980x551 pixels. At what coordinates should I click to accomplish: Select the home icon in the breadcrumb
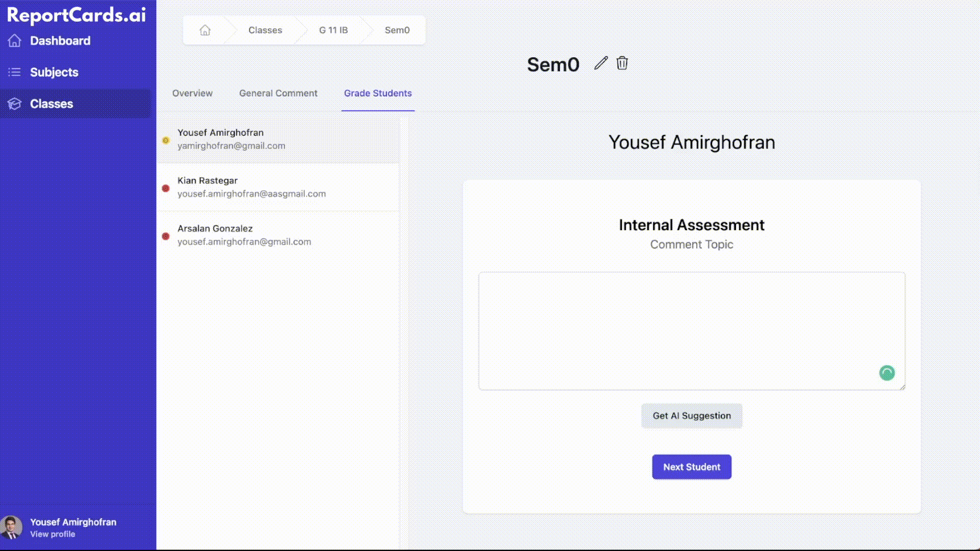click(205, 30)
